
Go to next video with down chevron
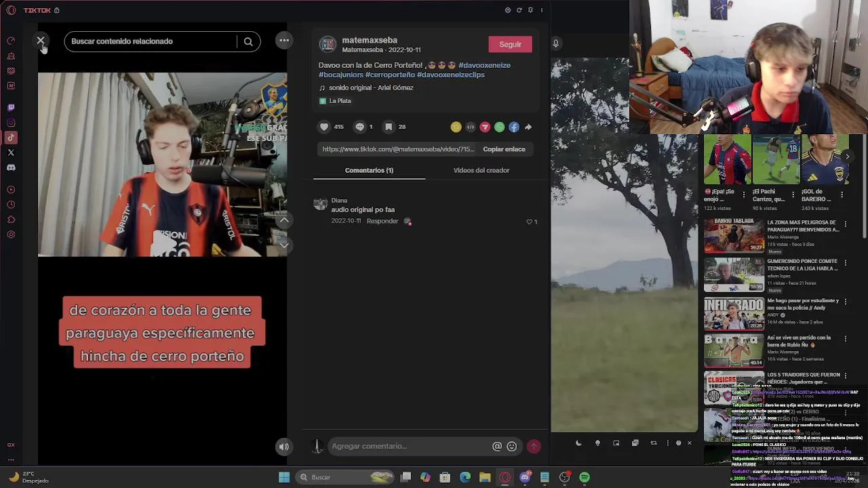click(x=284, y=244)
